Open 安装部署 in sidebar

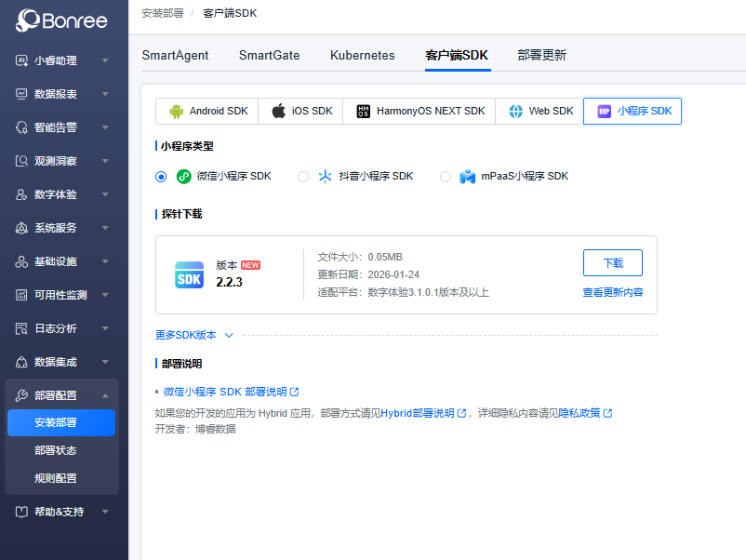[x=60, y=422]
